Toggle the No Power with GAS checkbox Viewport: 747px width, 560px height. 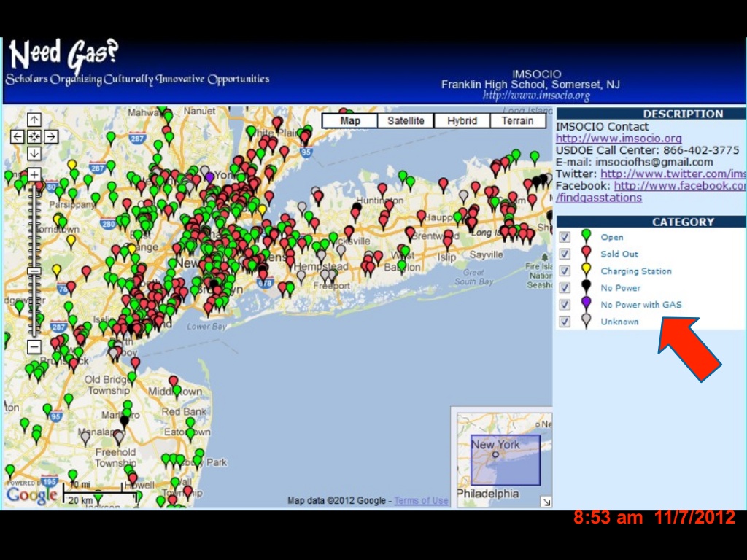565,305
